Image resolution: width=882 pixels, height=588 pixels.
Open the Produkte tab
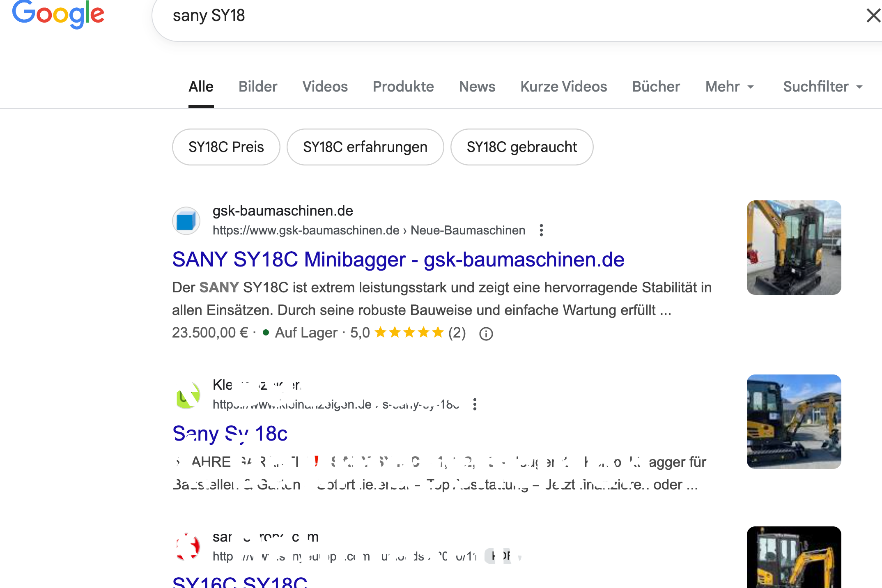tap(403, 87)
